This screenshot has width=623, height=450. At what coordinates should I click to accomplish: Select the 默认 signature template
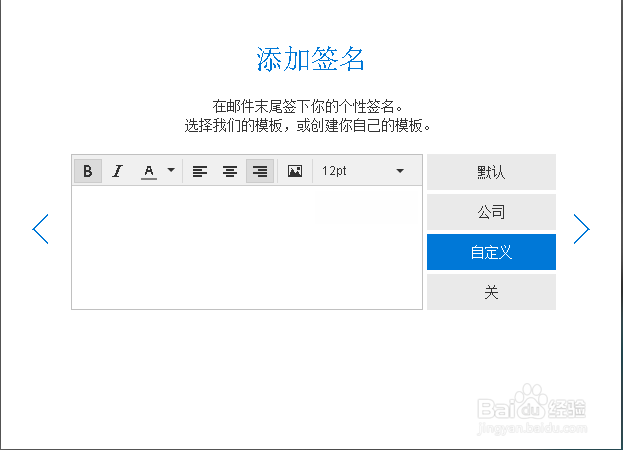[491, 172]
